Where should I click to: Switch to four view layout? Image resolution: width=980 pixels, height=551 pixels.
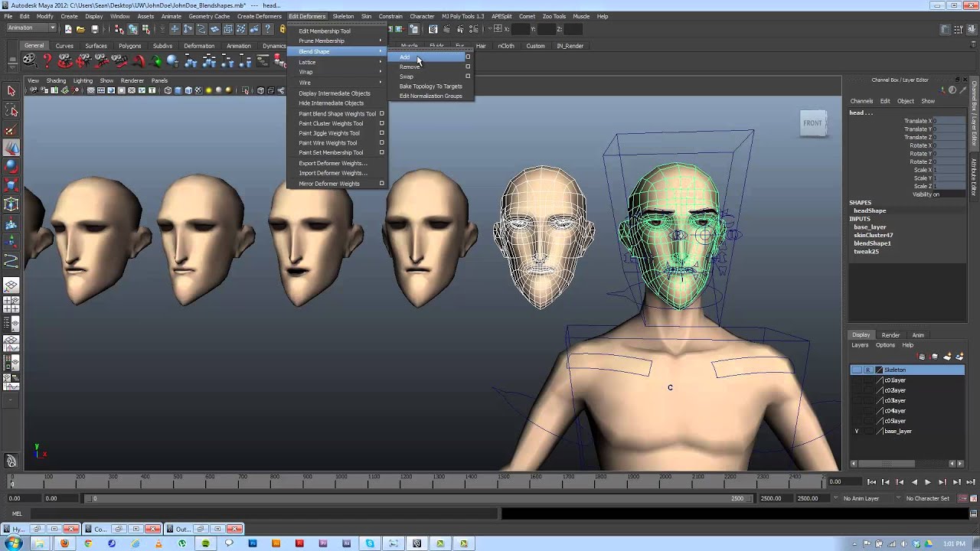click(x=11, y=305)
